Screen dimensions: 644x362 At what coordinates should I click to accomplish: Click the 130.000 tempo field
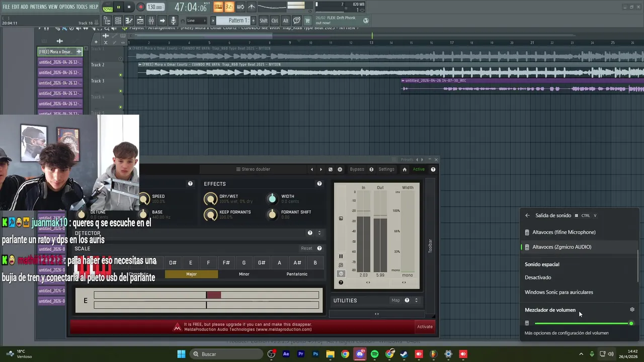click(155, 7)
